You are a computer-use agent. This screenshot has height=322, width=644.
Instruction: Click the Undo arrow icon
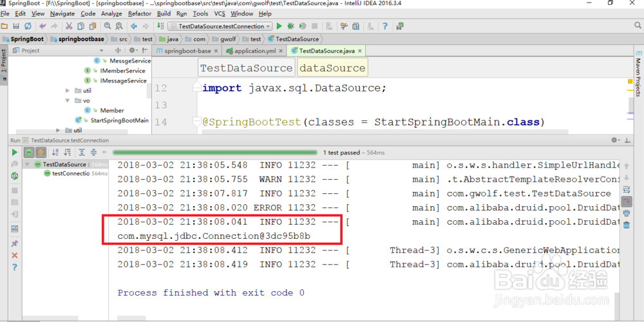click(x=43, y=26)
